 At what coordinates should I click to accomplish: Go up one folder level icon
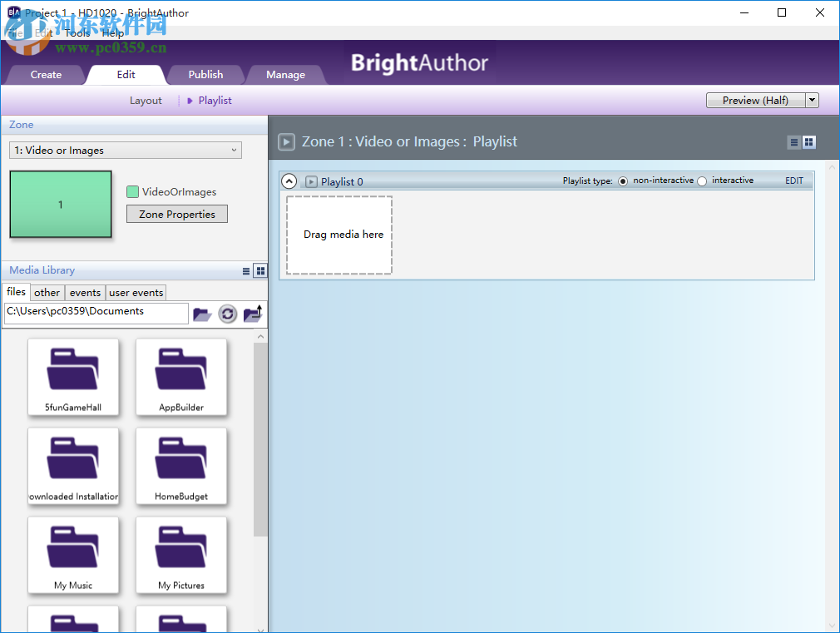pyautogui.click(x=253, y=314)
